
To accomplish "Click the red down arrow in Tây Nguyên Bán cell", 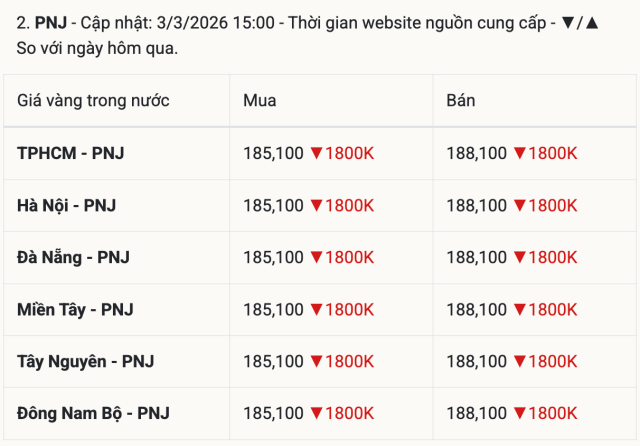I will pyautogui.click(x=519, y=361).
